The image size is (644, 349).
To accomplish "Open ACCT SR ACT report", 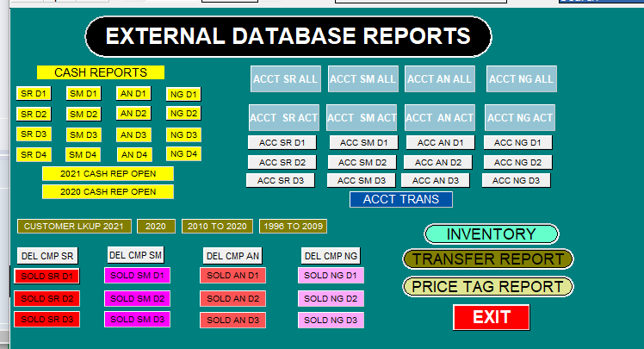I will pos(284,117).
